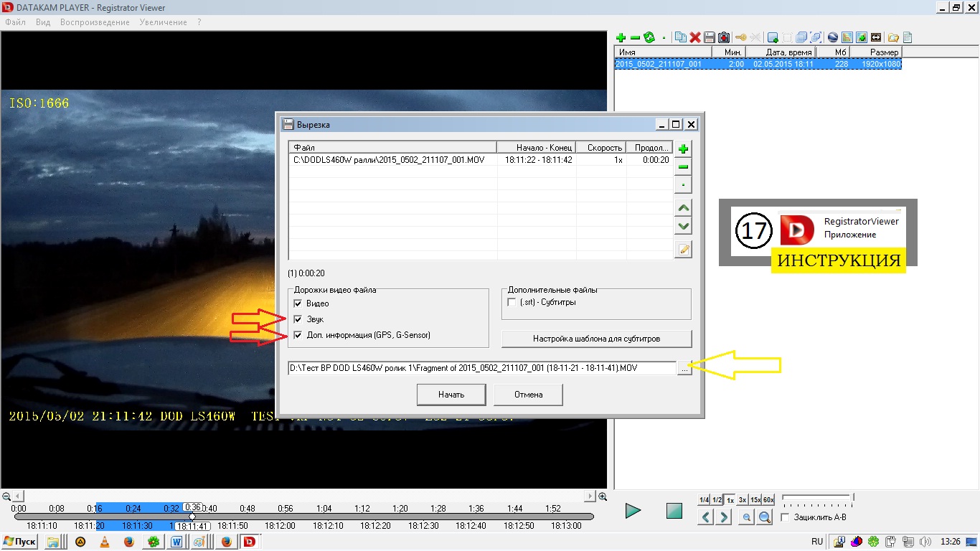The height and width of the screenshot is (551, 980).
Task: Click the Начать button
Action: pyautogui.click(x=451, y=395)
